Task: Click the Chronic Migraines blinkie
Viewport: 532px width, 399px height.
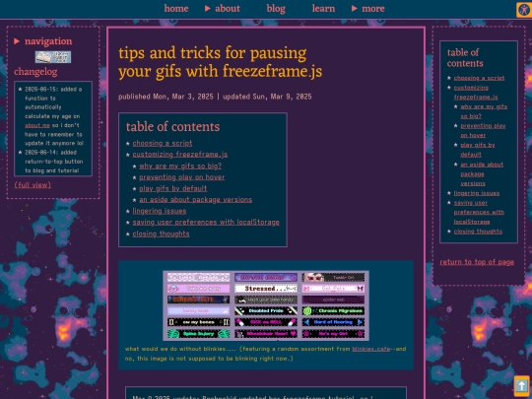Action: [334, 310]
